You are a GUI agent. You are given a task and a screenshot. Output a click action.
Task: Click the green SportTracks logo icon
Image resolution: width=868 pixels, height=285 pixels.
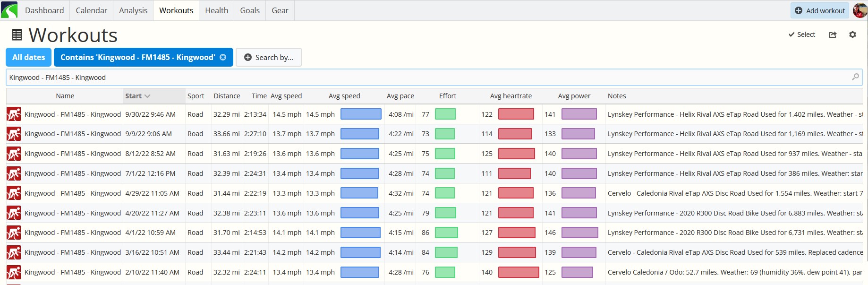click(x=9, y=10)
